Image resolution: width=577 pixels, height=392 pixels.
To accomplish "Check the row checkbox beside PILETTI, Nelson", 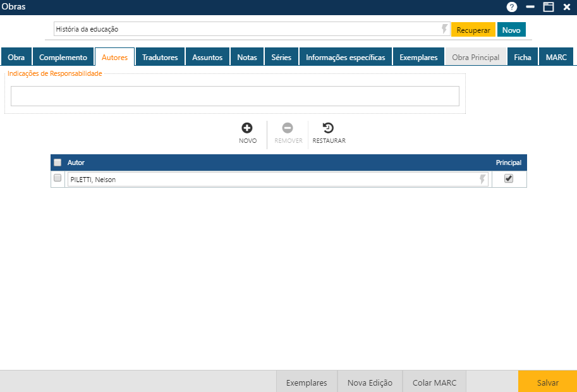I will pyautogui.click(x=58, y=179).
